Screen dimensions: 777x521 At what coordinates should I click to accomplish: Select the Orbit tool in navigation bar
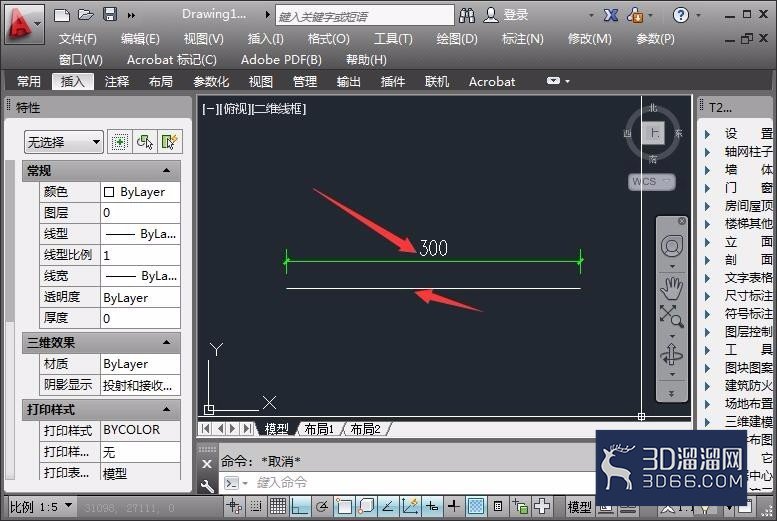pos(672,354)
